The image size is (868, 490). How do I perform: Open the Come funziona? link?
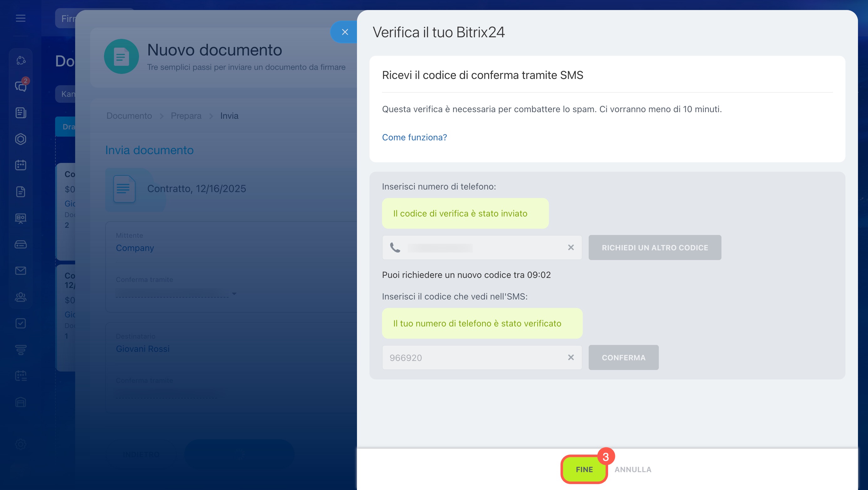(x=414, y=137)
